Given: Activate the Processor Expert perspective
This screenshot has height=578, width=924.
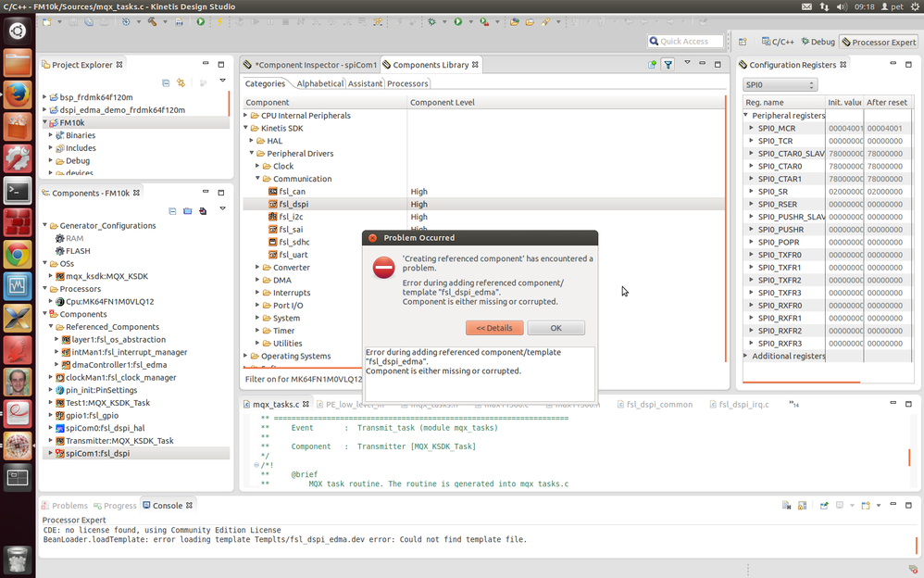Looking at the screenshot, I should coord(878,42).
